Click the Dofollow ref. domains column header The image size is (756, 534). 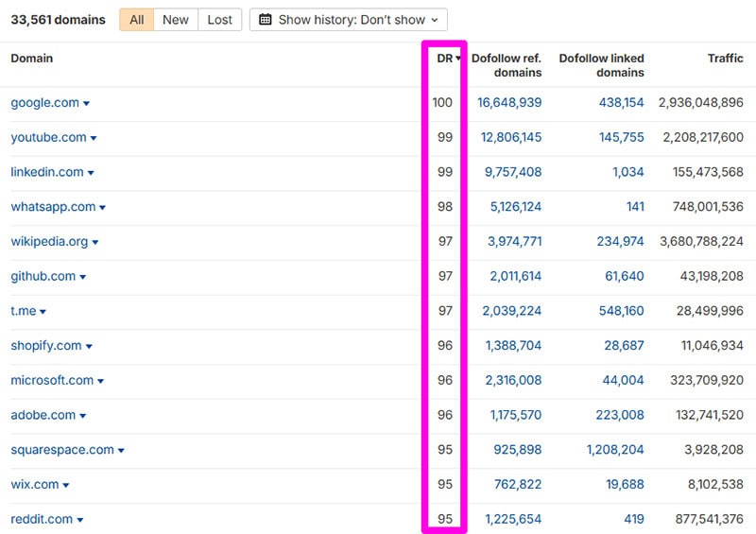(507, 65)
